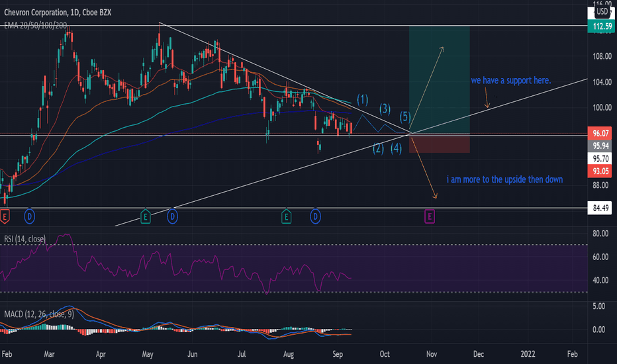Click the 88.00 price scale value
617x364 pixels.
602,185
